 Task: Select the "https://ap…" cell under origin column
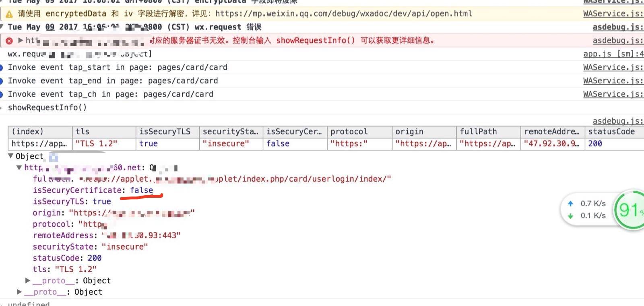(x=424, y=144)
